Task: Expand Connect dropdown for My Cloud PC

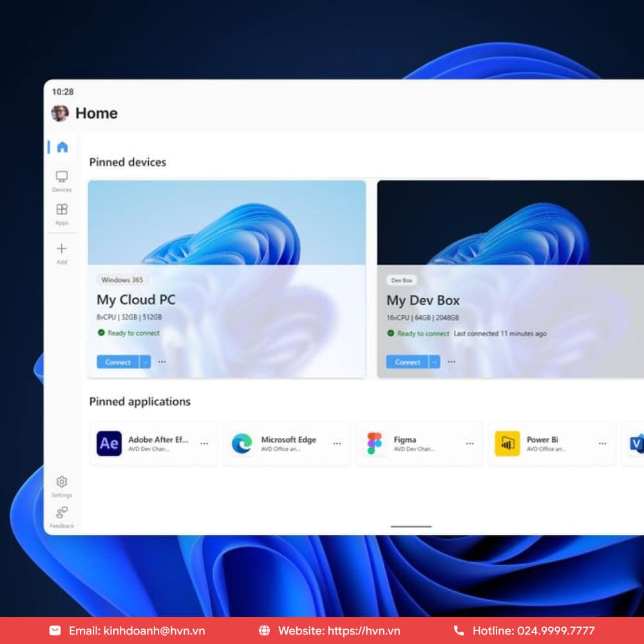Action: coord(145,362)
